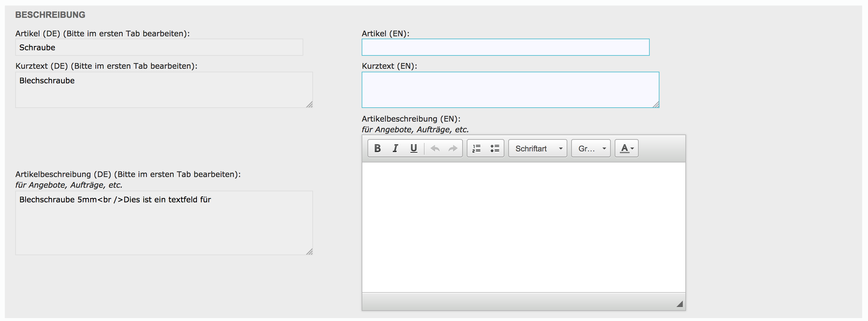Click the Kurztext (EN) textarea resize handle
This screenshot has height=321, width=868.
656,104
